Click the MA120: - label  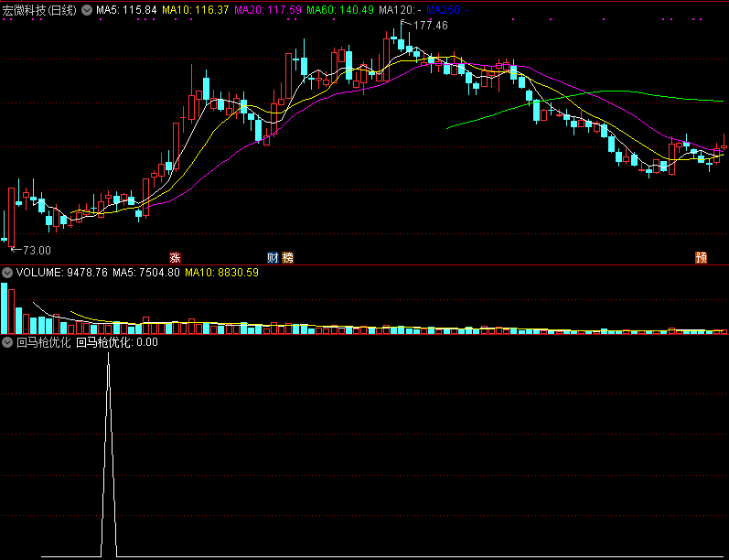pyautogui.click(x=401, y=10)
